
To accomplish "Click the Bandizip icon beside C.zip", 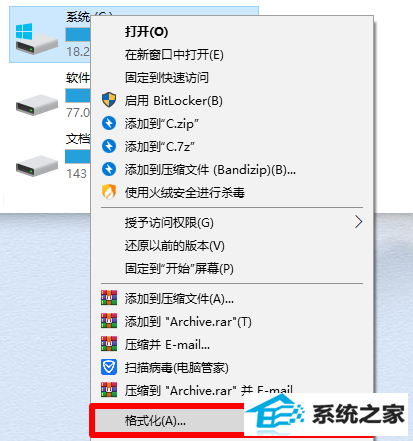I will [x=109, y=123].
